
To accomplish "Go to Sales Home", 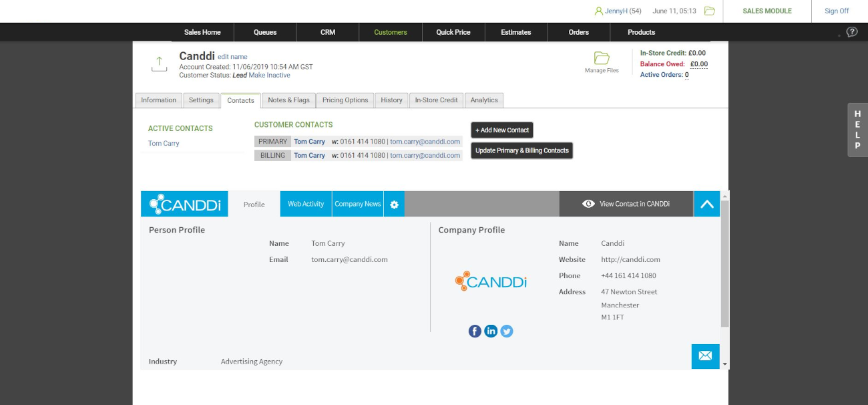I will (202, 32).
